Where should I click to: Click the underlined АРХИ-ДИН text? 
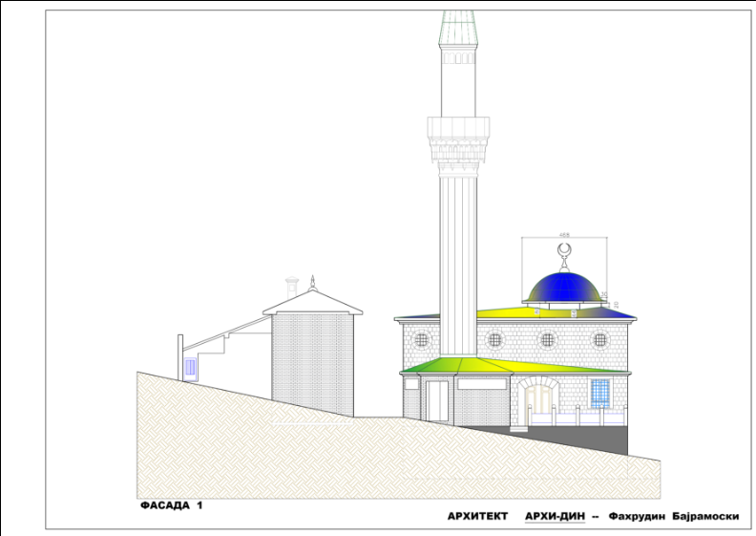554,516
